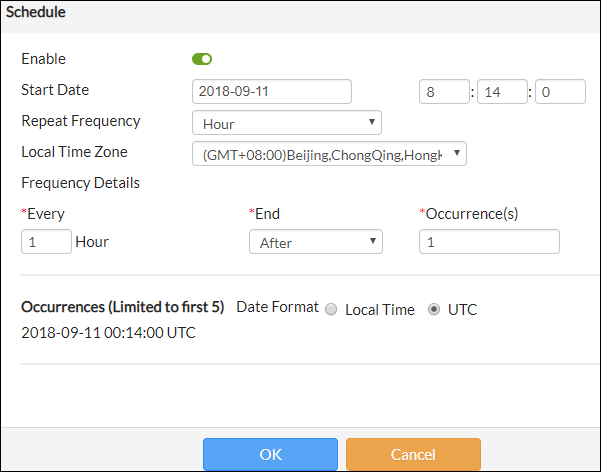This screenshot has height=472, width=601.
Task: Focus the start hour field
Action: pyautogui.click(x=444, y=92)
